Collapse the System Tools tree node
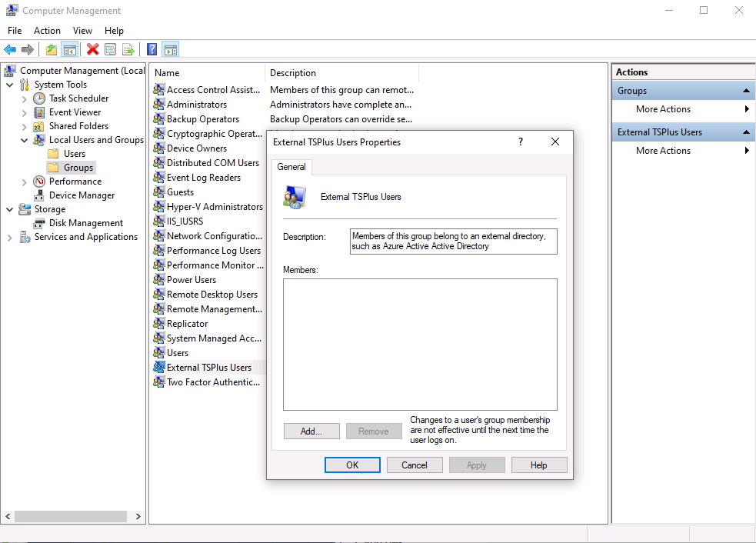 [11, 85]
